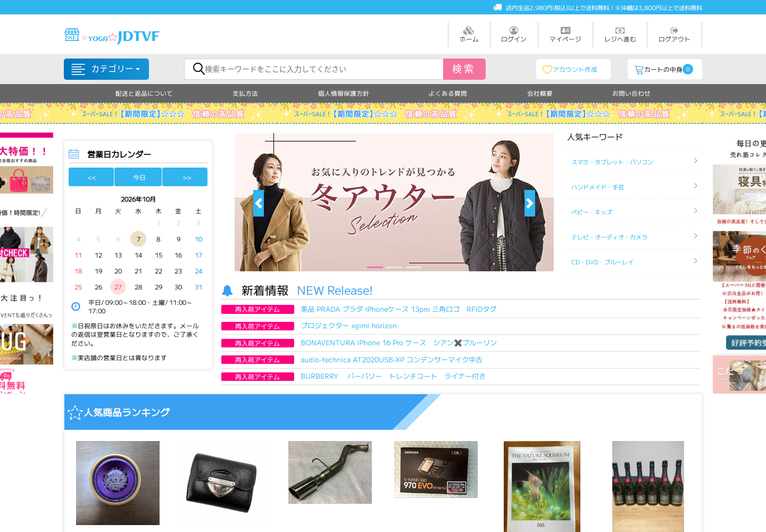Open 支払方法 menu item

(x=245, y=94)
